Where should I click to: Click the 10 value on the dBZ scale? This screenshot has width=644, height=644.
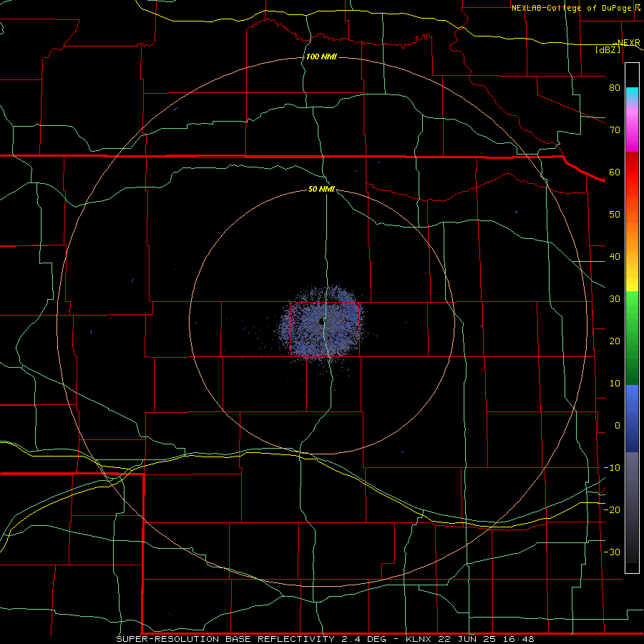[615, 384]
